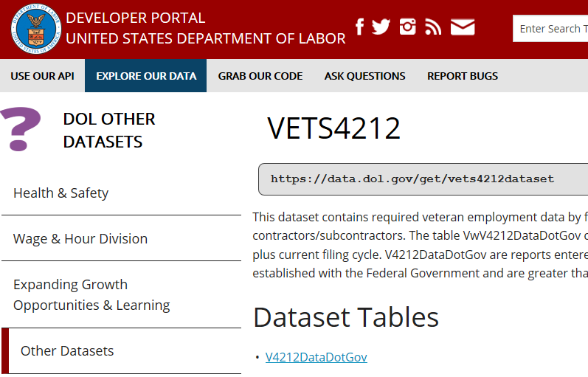Select the Explore Our Data tab
Image resolution: width=588 pixels, height=377 pixels.
(146, 76)
